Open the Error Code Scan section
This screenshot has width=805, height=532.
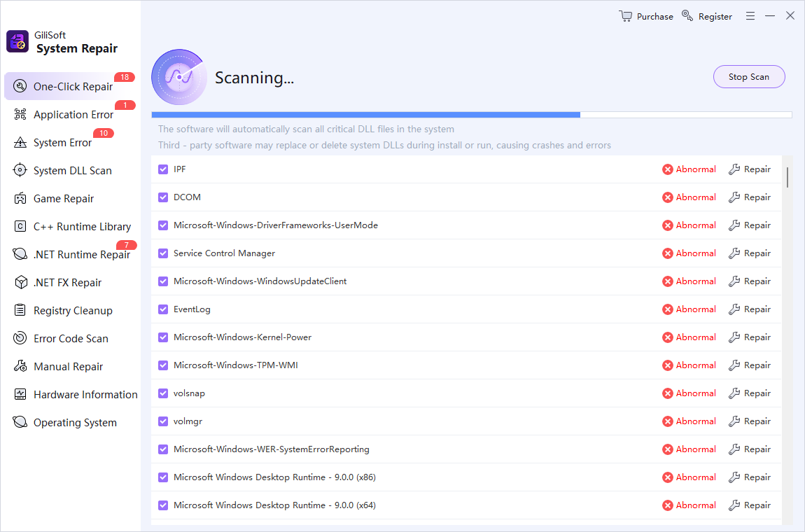pos(70,338)
